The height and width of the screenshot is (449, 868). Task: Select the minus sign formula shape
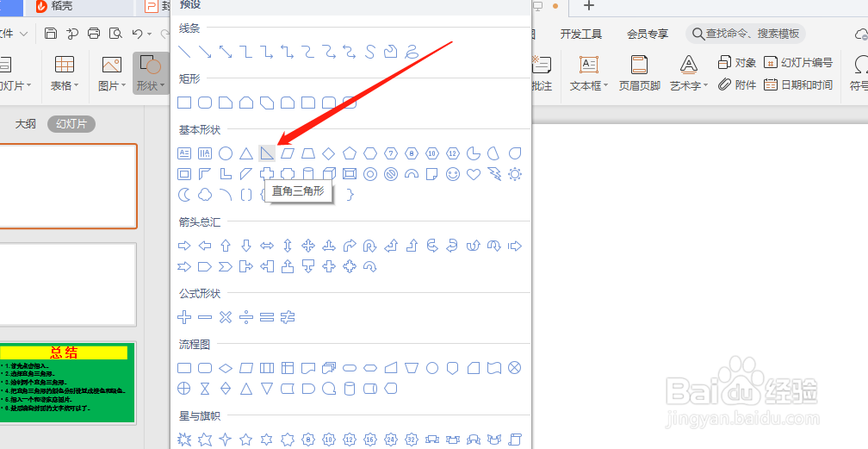point(205,317)
